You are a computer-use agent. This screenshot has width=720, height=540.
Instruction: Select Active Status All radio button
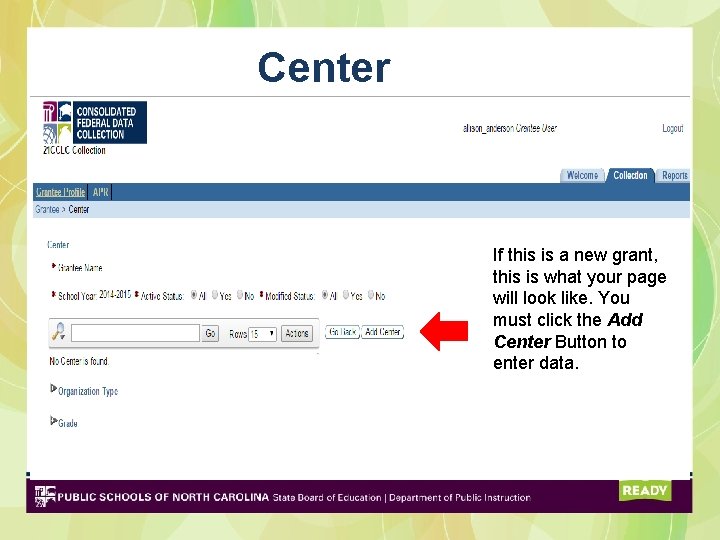click(x=194, y=295)
